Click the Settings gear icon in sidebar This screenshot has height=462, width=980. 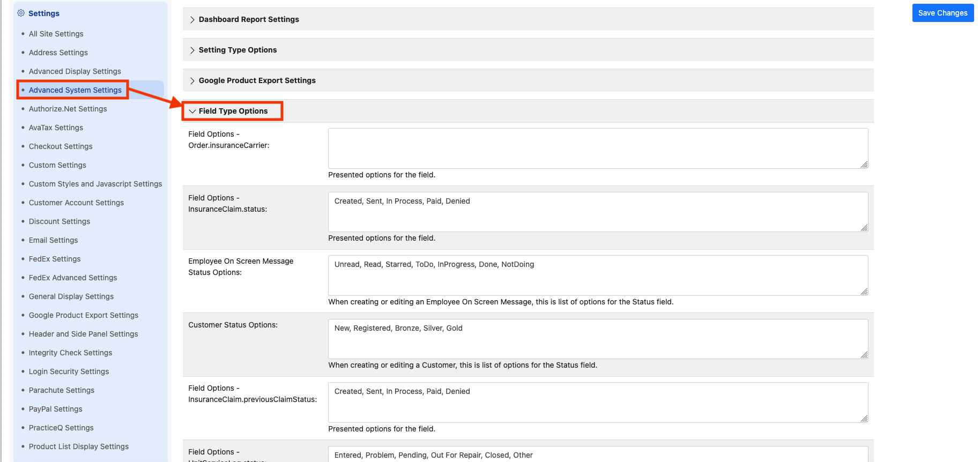pos(21,13)
